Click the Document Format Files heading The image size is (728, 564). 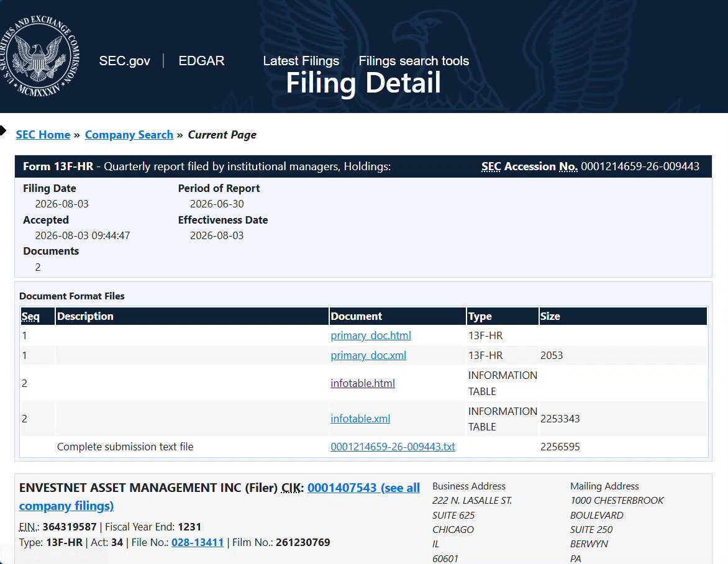tap(72, 296)
